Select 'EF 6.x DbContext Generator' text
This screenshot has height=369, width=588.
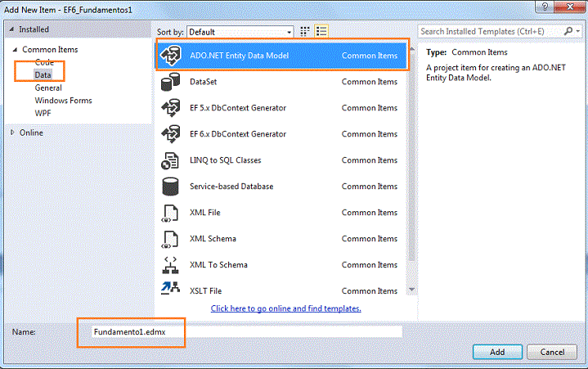click(x=238, y=134)
